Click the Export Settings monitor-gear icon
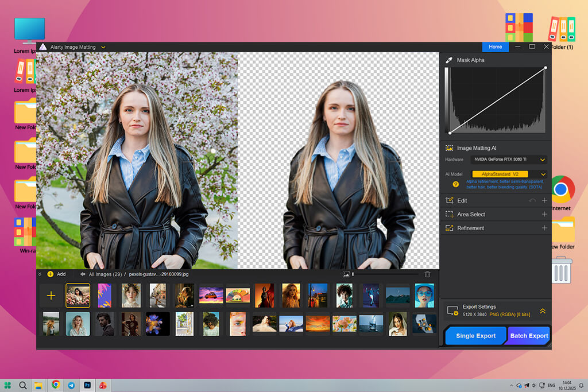588x392 pixels. click(452, 311)
